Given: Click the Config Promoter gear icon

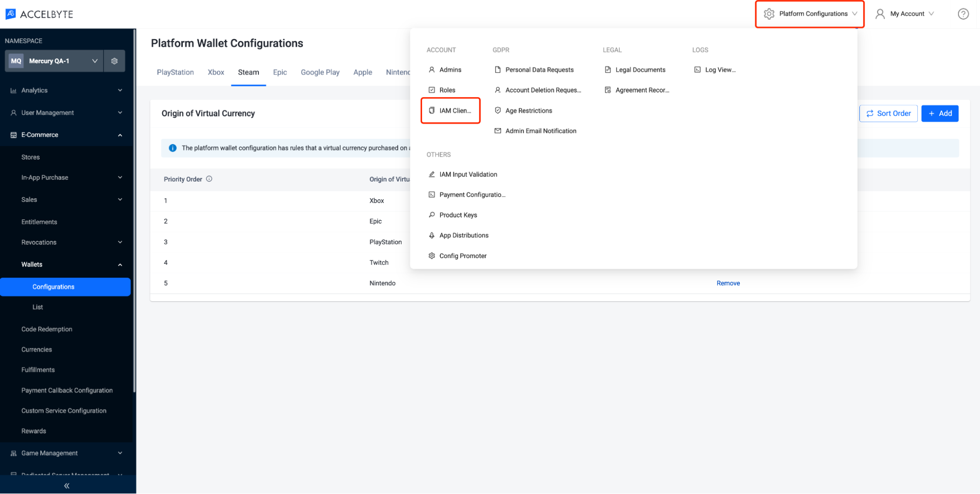Looking at the screenshot, I should click(431, 256).
